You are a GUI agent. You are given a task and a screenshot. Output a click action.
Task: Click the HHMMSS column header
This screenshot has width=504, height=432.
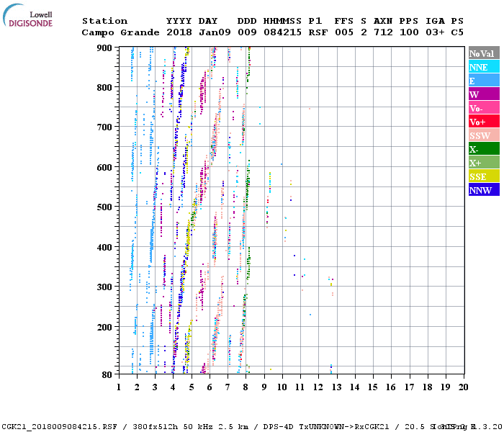coord(282,21)
